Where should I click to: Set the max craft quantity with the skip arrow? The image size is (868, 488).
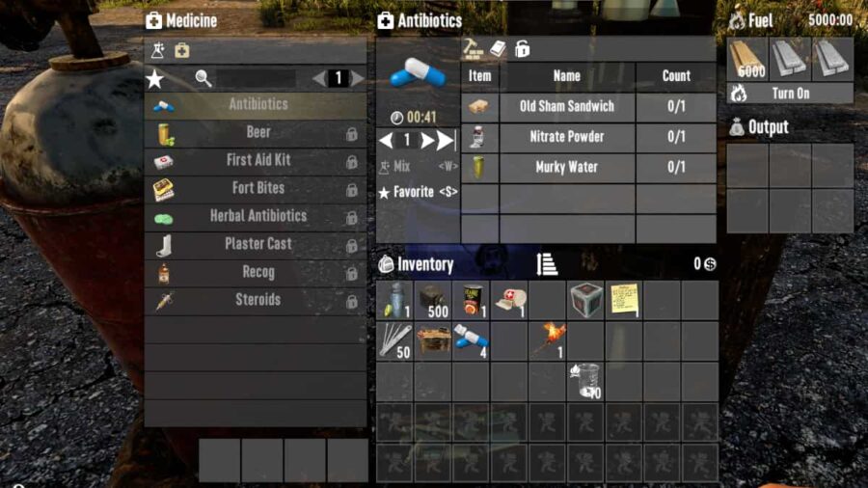(x=446, y=140)
